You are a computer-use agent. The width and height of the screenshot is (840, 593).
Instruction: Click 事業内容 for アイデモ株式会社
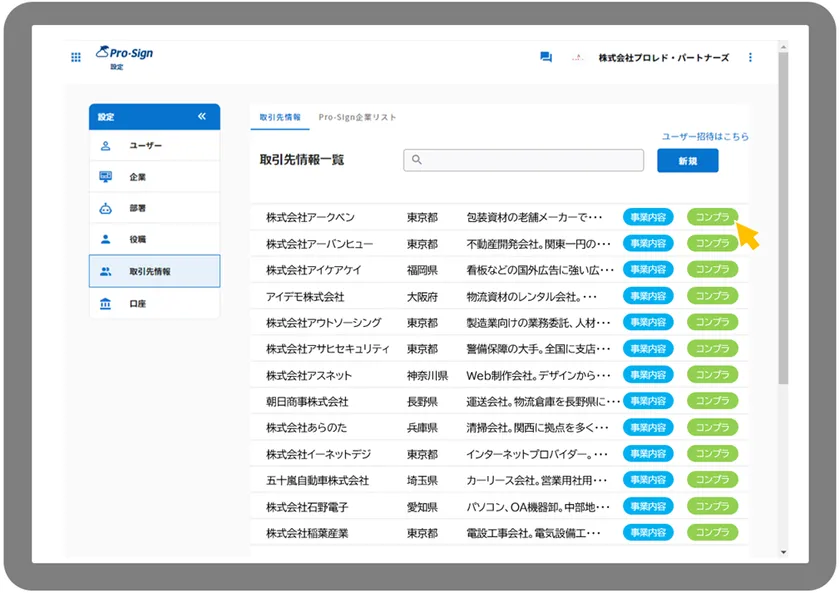647,296
